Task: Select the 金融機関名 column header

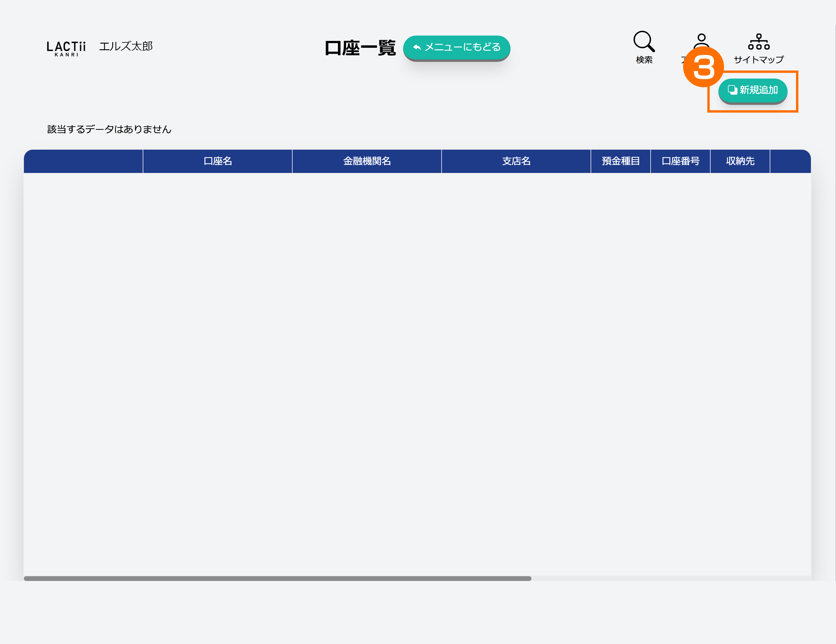Action: [x=367, y=161]
